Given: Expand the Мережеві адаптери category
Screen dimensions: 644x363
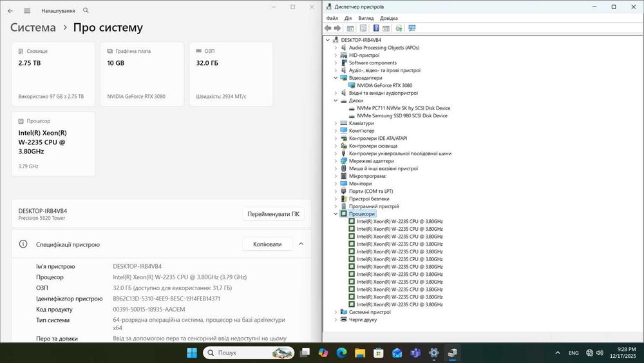Looking at the screenshot, I should coord(336,161).
